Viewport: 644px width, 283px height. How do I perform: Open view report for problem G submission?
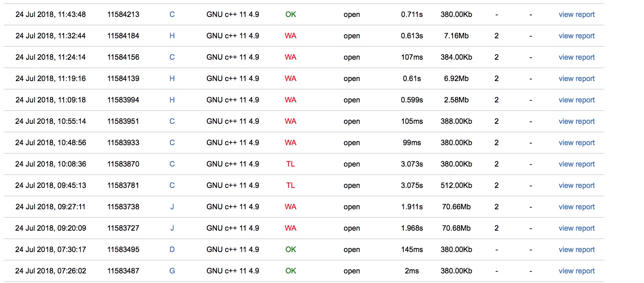pos(576,271)
